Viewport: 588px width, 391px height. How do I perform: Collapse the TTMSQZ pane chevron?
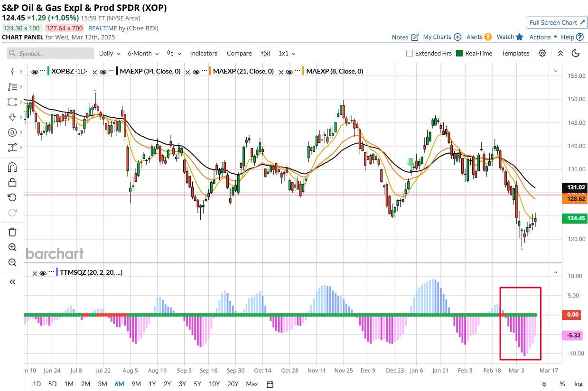coord(555,272)
